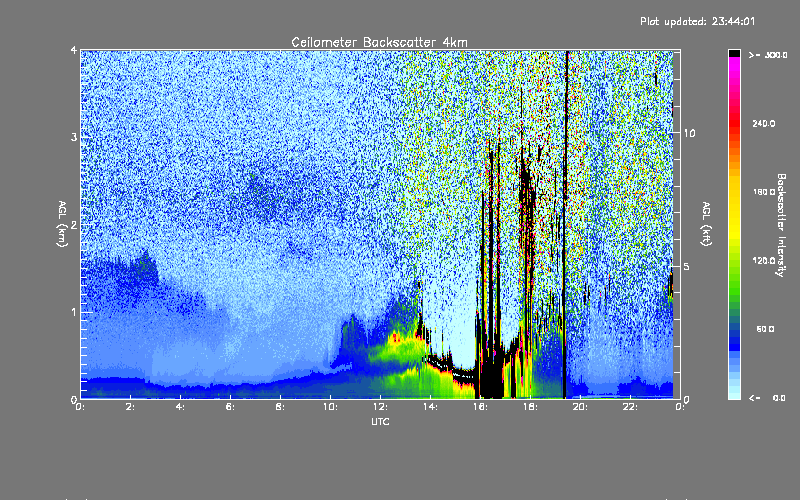The width and height of the screenshot is (800, 500).
Task: Click the ">= 300.0" colorbar maximum label
Action: tap(768, 55)
